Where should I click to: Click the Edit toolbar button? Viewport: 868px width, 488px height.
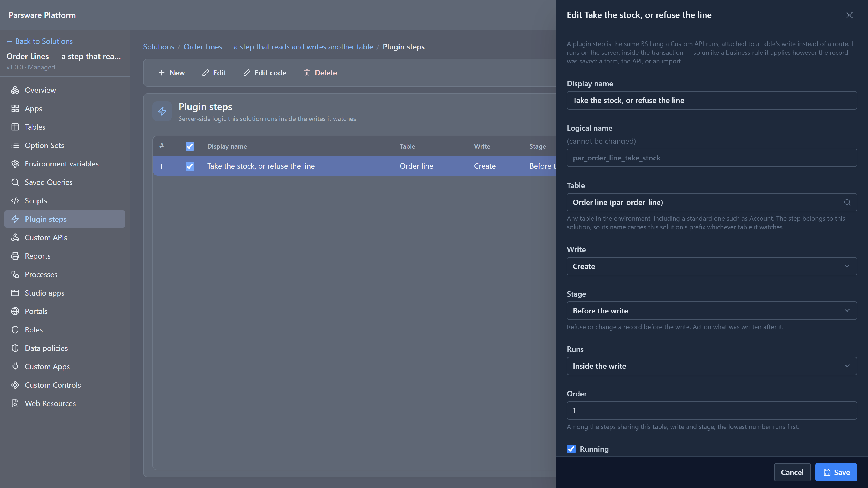pos(214,73)
